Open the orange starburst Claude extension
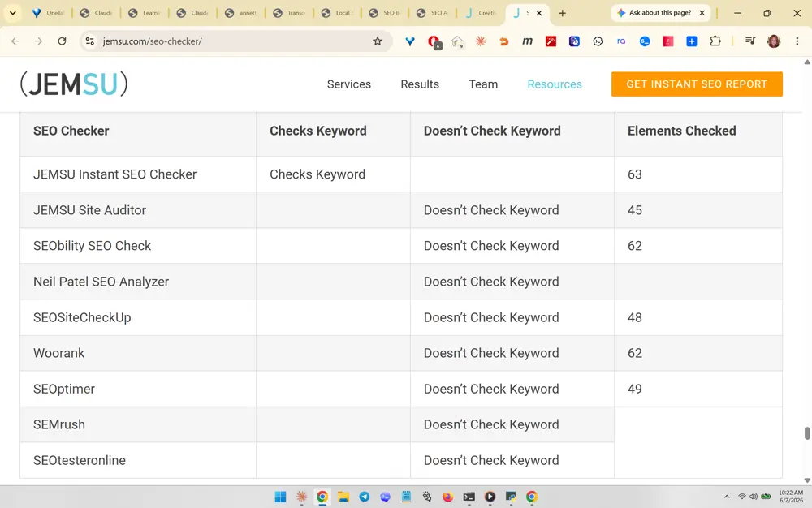 pos(481,41)
